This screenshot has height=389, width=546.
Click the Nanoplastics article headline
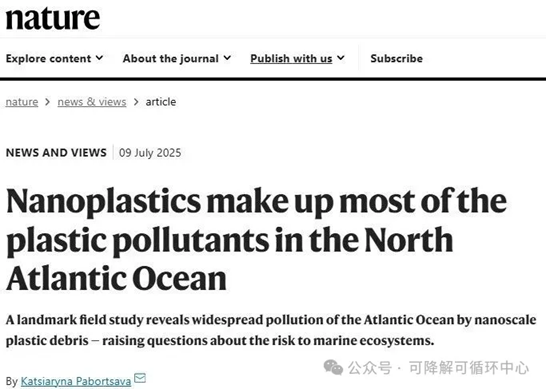(x=256, y=240)
